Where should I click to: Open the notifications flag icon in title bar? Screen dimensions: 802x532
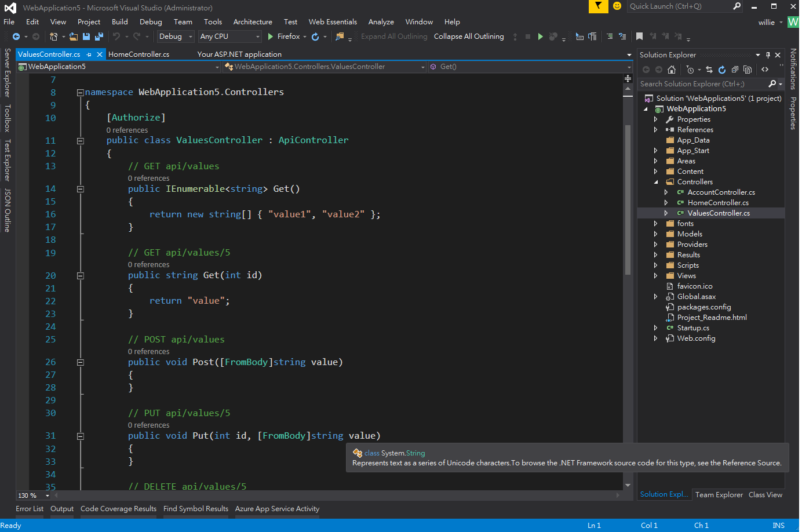pyautogui.click(x=598, y=6)
